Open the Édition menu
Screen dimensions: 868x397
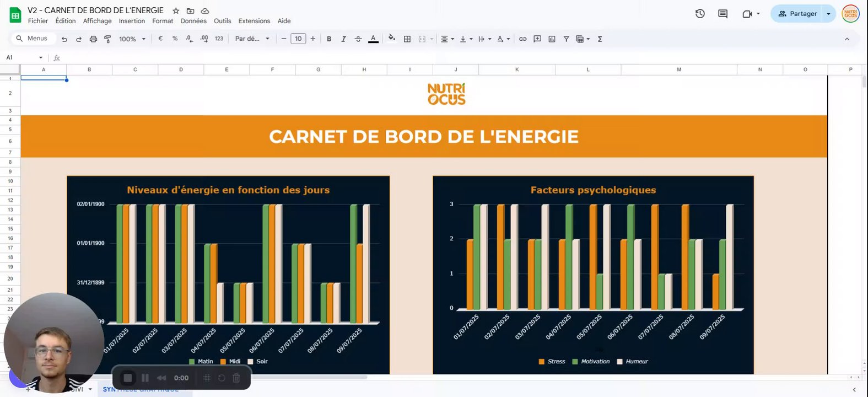(x=66, y=21)
